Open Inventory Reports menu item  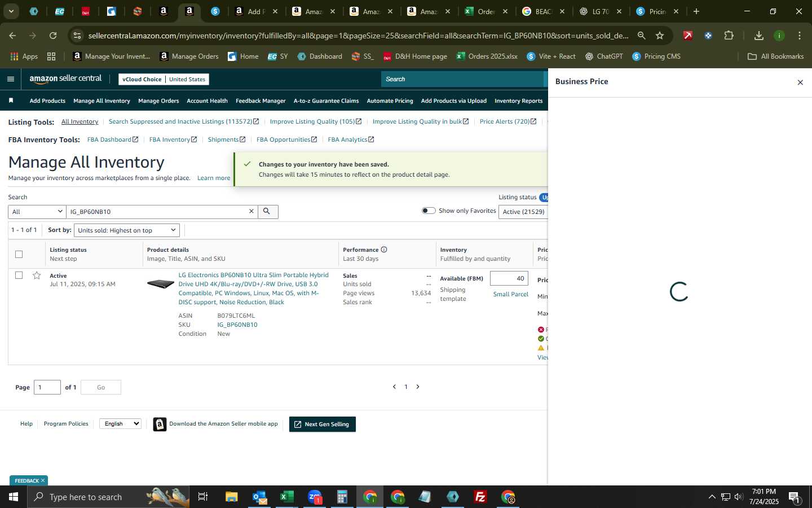518,100
